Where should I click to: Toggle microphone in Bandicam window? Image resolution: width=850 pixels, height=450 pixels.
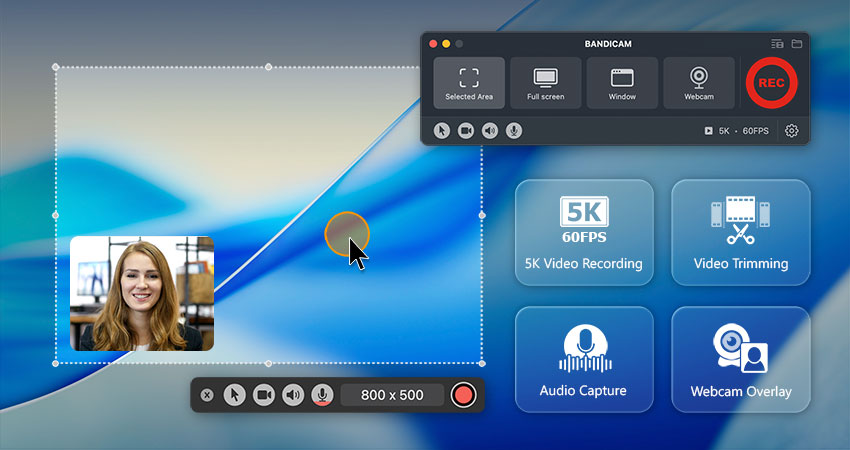(513, 130)
